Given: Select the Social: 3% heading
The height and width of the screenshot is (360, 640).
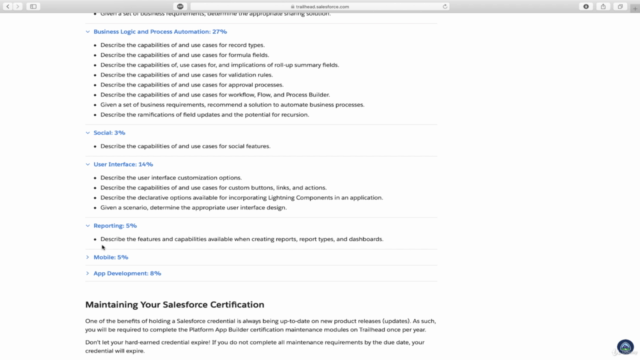Looking at the screenshot, I should (109, 133).
